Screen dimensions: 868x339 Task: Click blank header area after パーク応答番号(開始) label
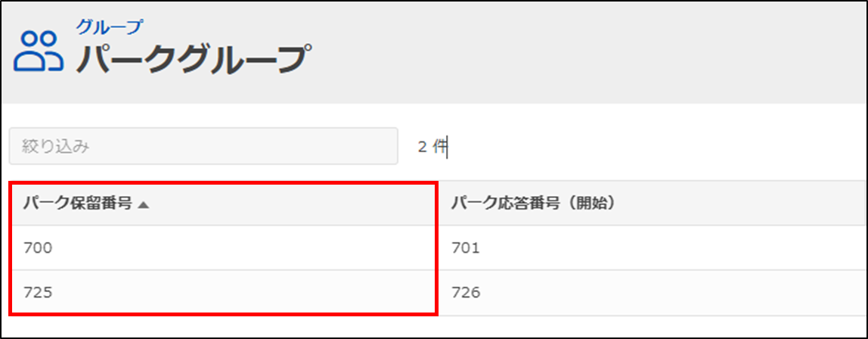click(x=742, y=204)
